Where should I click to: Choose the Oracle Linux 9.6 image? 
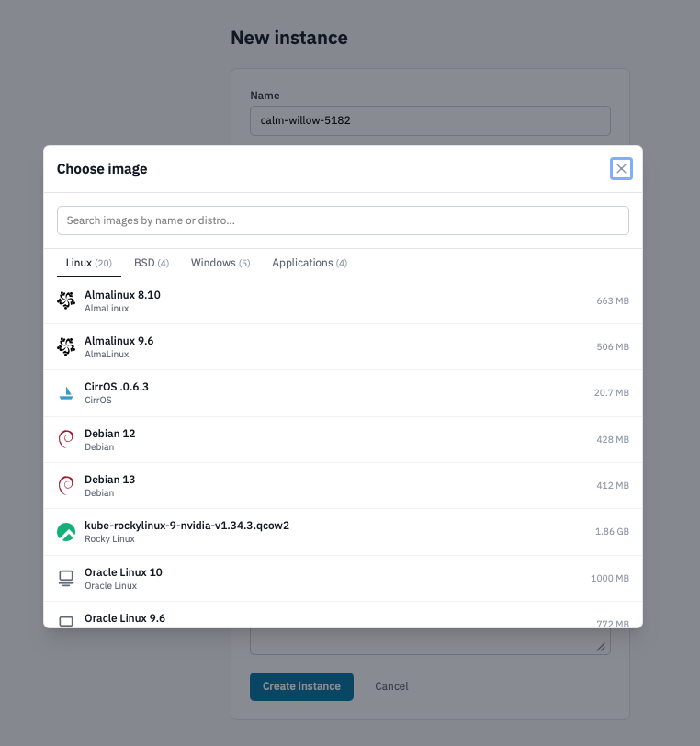pos(343,615)
